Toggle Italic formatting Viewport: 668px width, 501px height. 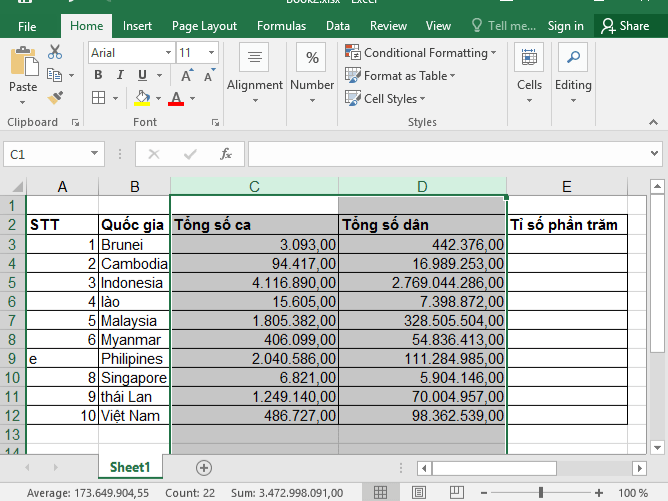click(120, 75)
